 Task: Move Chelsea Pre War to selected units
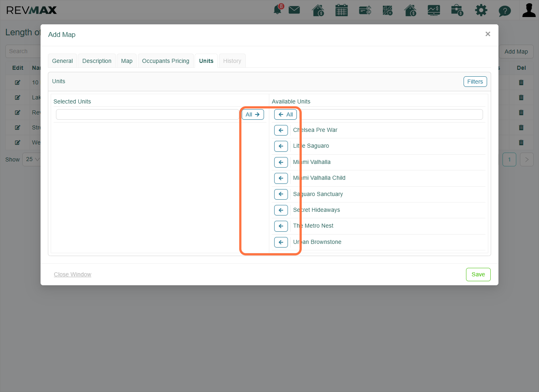pos(281,130)
